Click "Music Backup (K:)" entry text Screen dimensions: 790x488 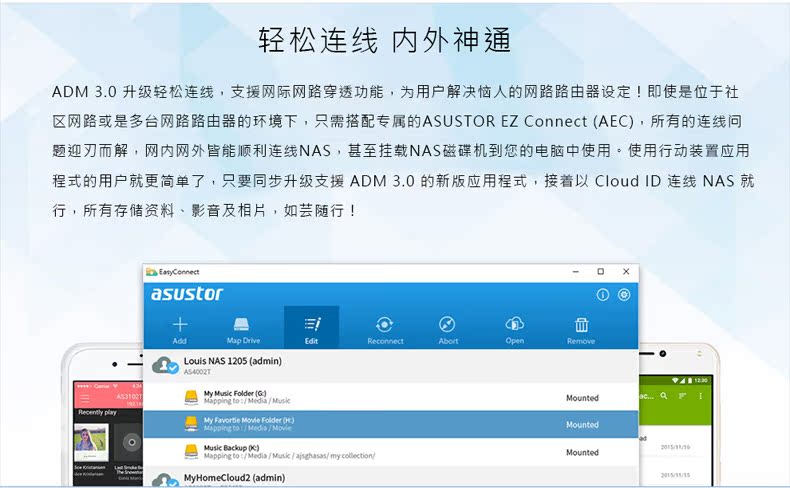(231, 447)
